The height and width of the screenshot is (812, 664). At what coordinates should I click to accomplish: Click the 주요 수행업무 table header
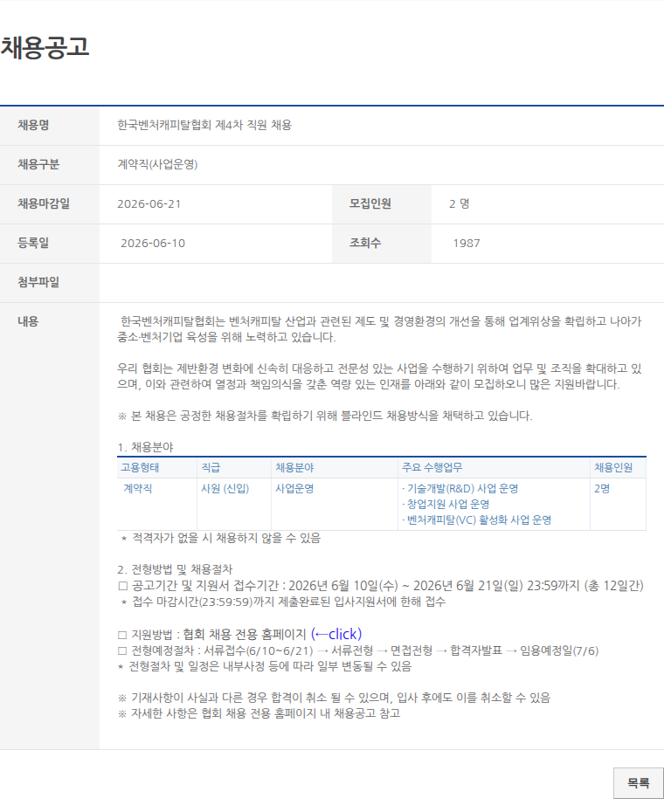[432, 468]
